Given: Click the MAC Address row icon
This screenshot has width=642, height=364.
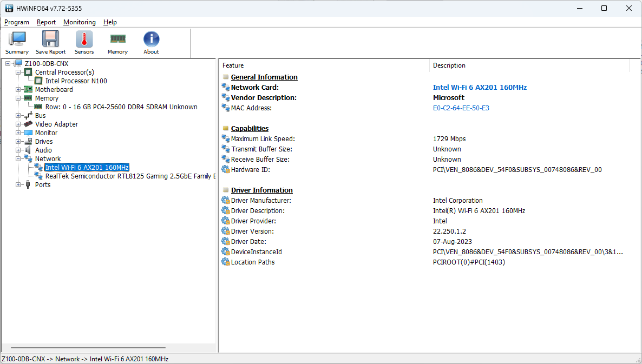Looking at the screenshot, I should [226, 108].
